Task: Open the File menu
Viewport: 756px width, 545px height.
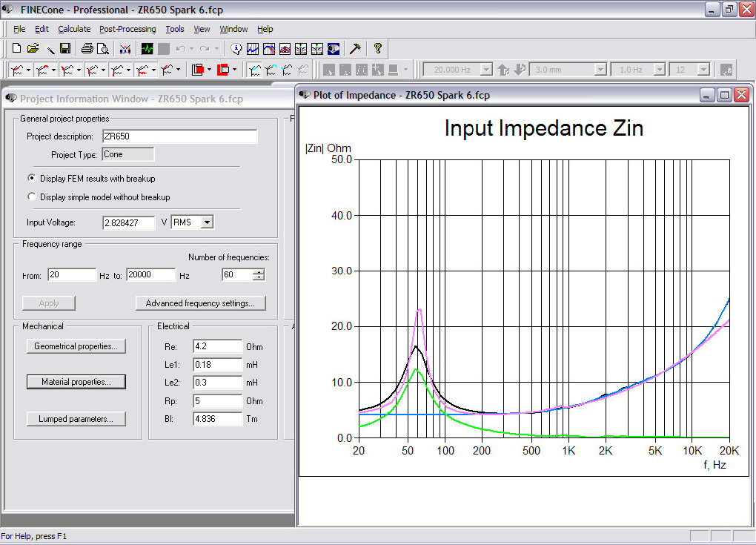Action: click(19, 29)
